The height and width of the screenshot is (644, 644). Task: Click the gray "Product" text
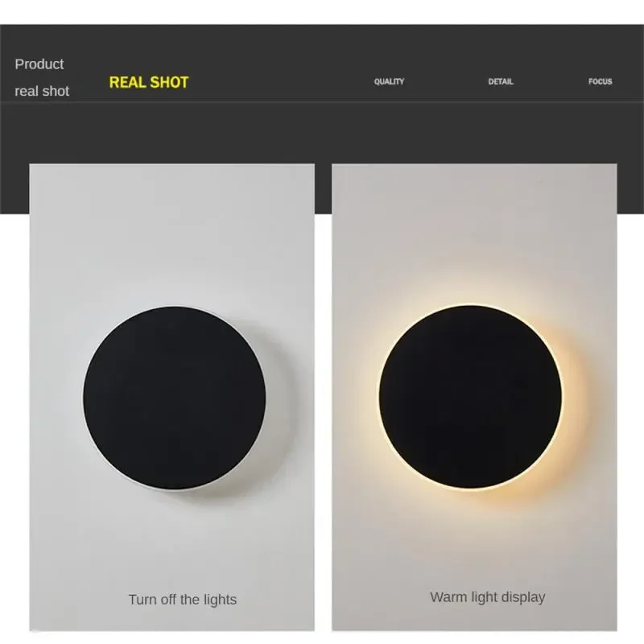39,64
